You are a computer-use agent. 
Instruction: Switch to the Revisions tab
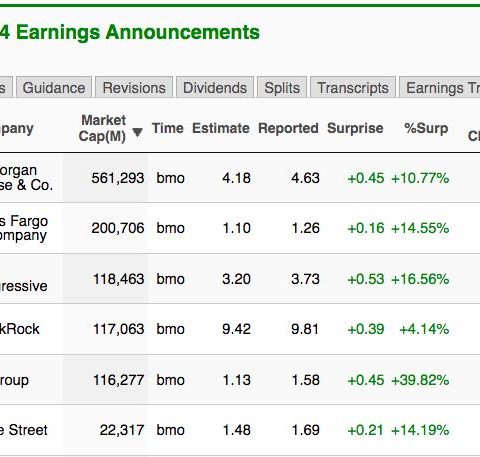coord(134,88)
